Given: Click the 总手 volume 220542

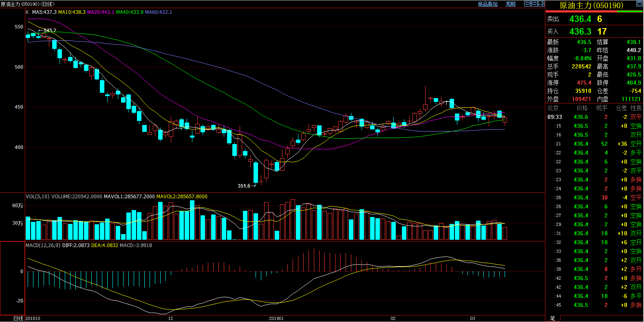Looking at the screenshot, I should point(582,67).
